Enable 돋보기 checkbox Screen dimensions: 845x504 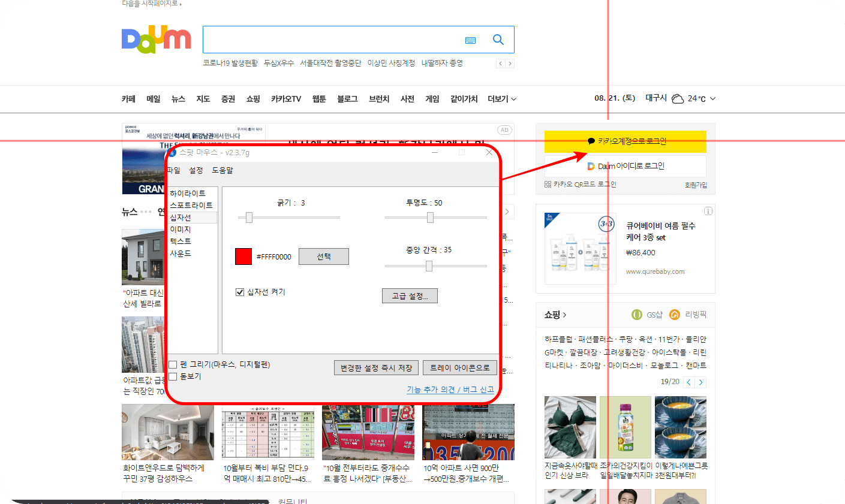coord(173,376)
